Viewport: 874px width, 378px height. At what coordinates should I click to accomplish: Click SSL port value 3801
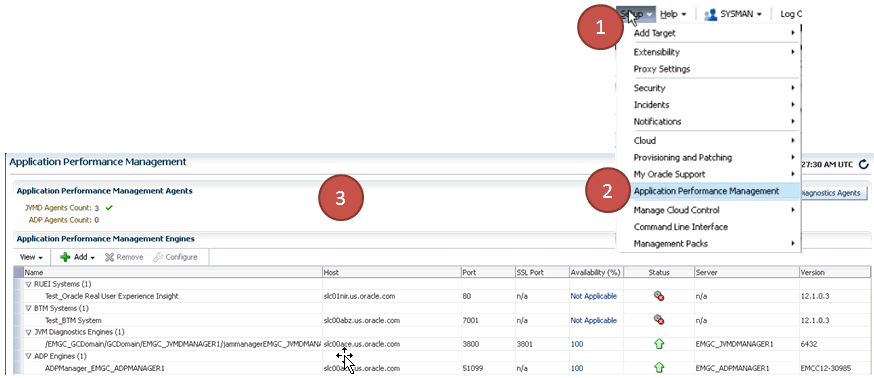tap(524, 344)
